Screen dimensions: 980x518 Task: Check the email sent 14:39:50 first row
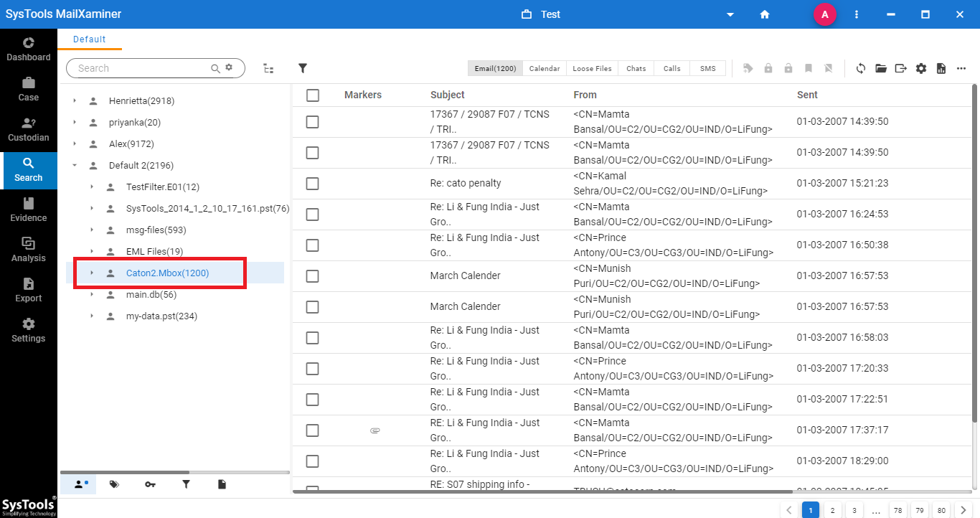(x=312, y=122)
